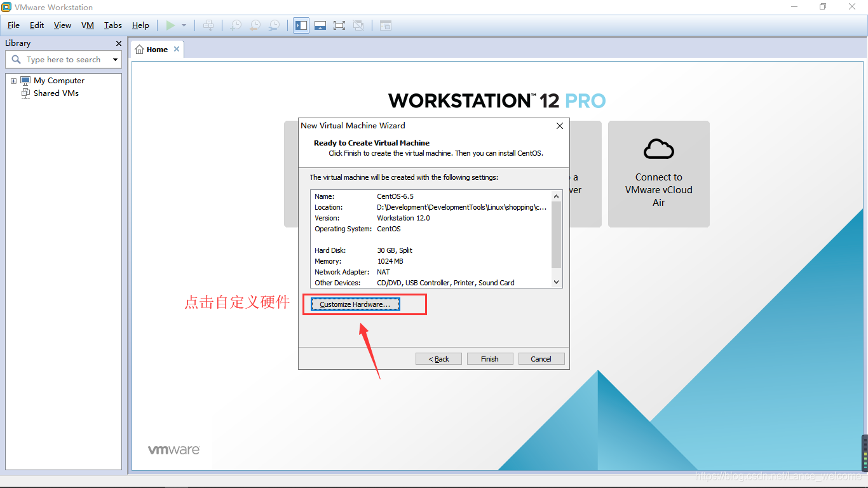Click the vCloud Air cloud icon
Viewport: 868px width, 488px height.
click(659, 149)
